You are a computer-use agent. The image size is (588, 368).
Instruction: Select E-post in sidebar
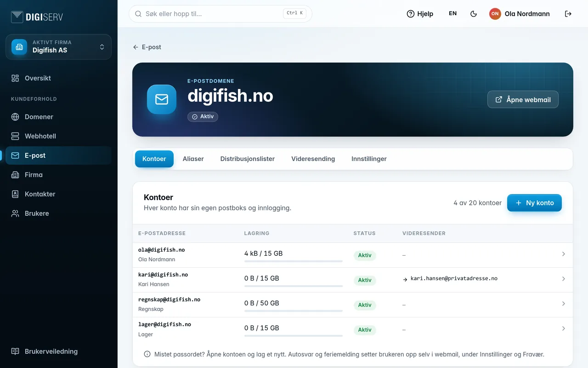click(58, 155)
